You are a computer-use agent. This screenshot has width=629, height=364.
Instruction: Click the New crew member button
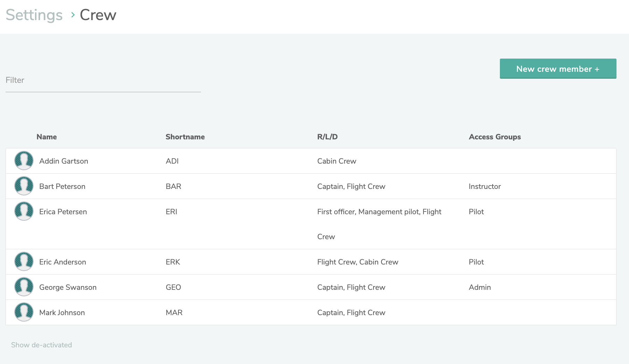(557, 69)
